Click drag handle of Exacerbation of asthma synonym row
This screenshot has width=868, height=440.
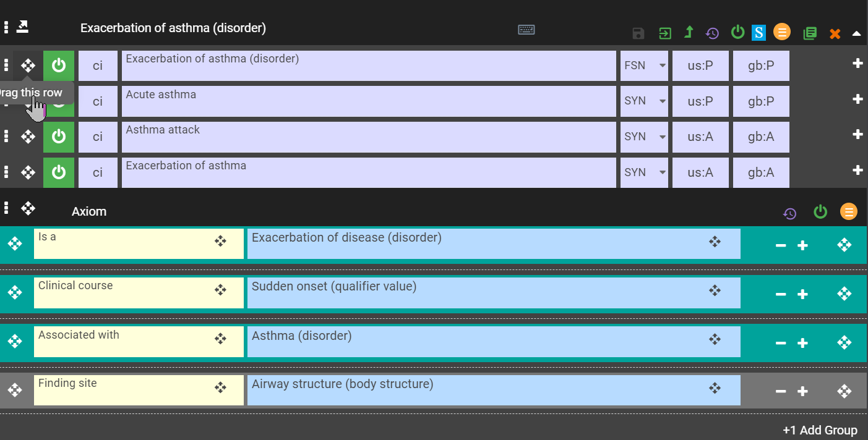(x=28, y=172)
